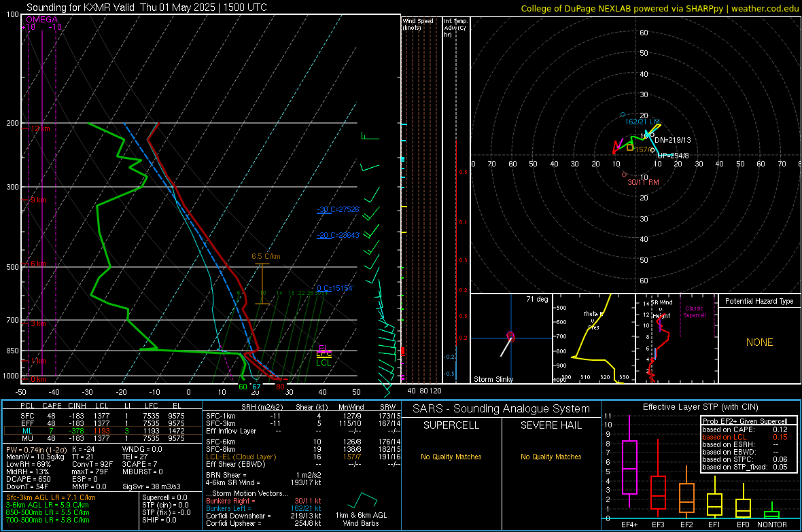Viewport: 802px width, 532px height.
Task: Select the MU parcel row
Action: tap(103, 438)
